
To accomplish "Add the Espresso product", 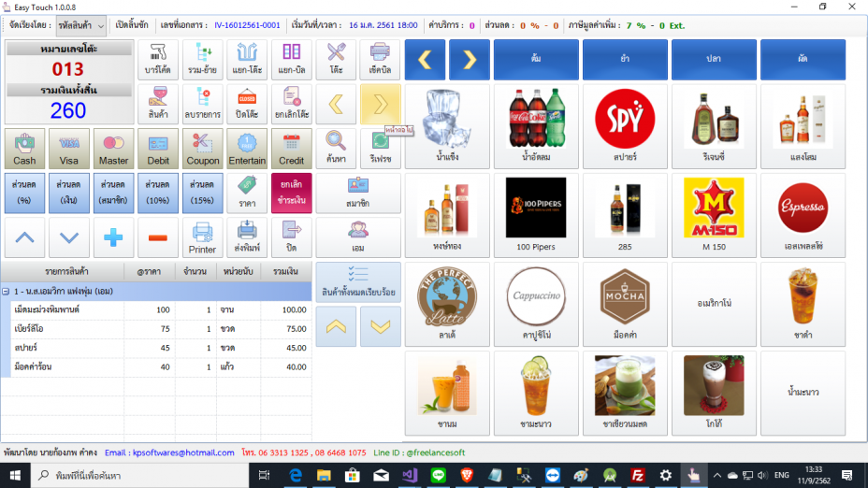I will click(803, 215).
